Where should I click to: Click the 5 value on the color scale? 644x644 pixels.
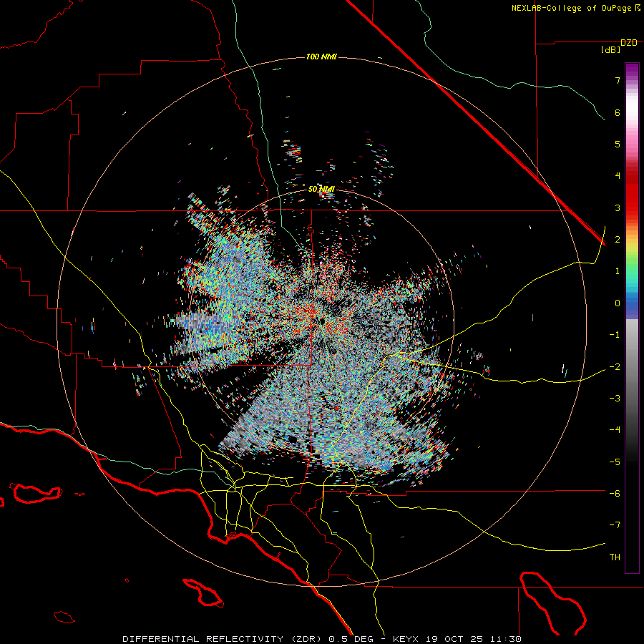618,144
